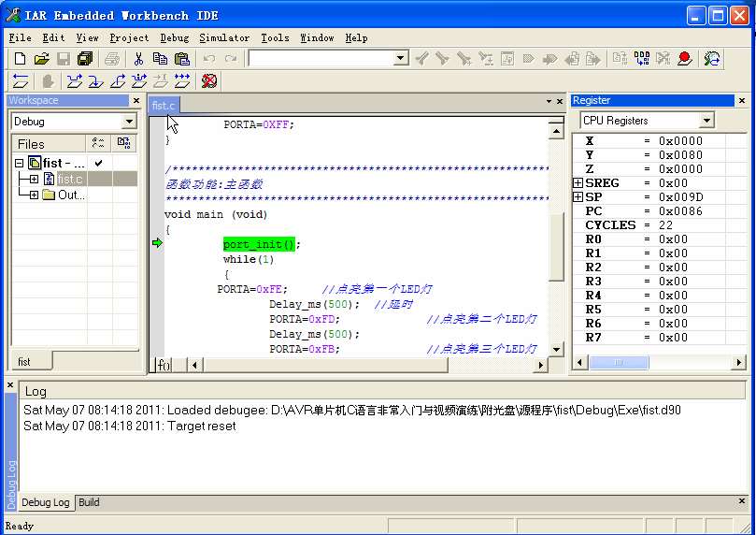Screen dimensions: 756x535
Task: Click the Step Into debug icon
Action: [x=96, y=81]
